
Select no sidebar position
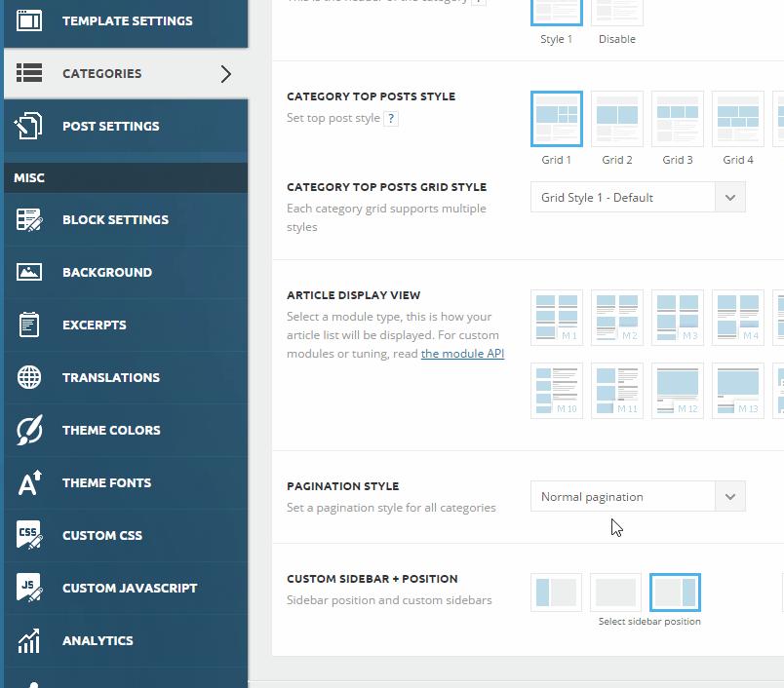615,592
